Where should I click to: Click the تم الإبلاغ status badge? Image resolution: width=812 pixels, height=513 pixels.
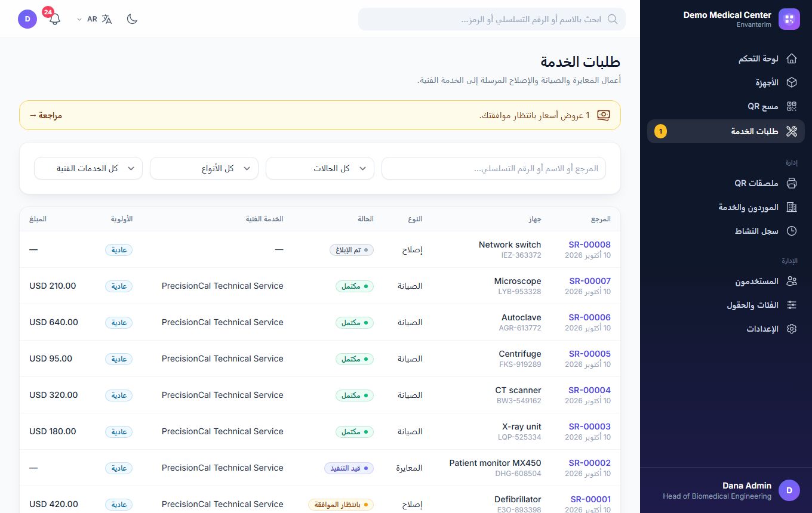coord(352,250)
